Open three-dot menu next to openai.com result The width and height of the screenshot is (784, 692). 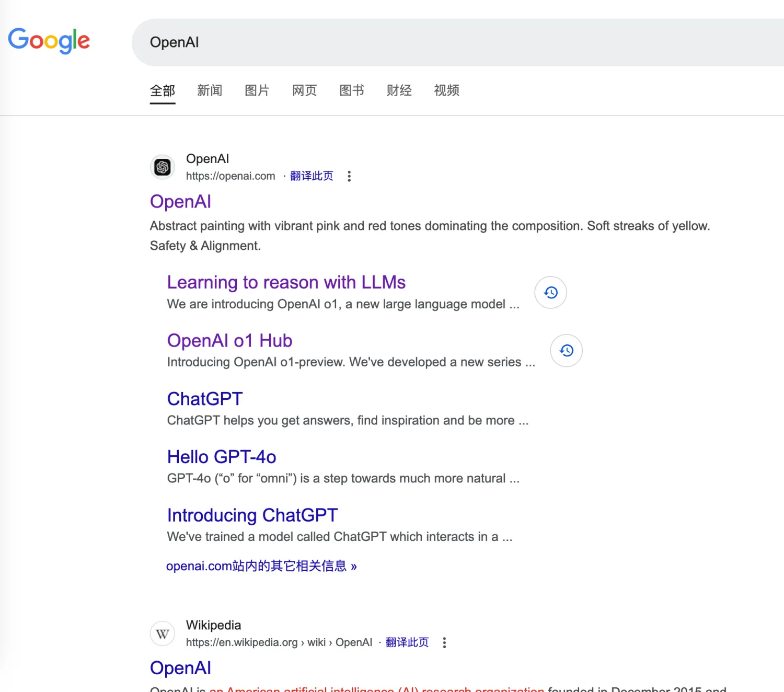tap(349, 176)
